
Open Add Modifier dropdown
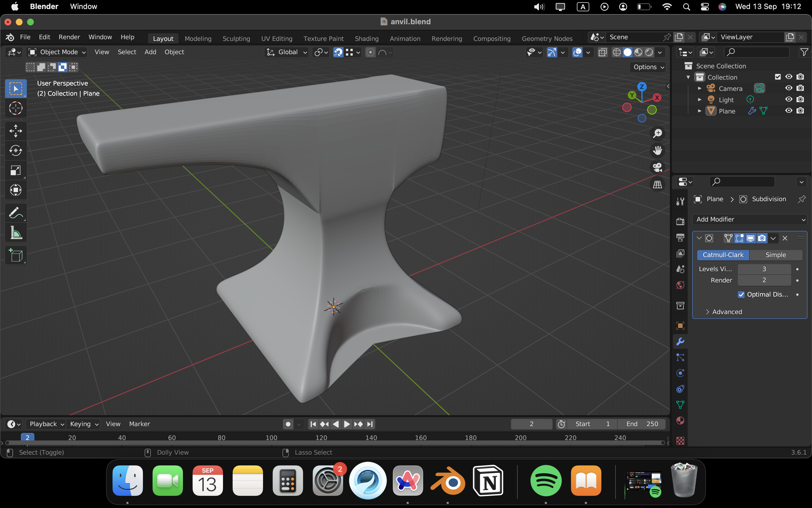click(750, 219)
